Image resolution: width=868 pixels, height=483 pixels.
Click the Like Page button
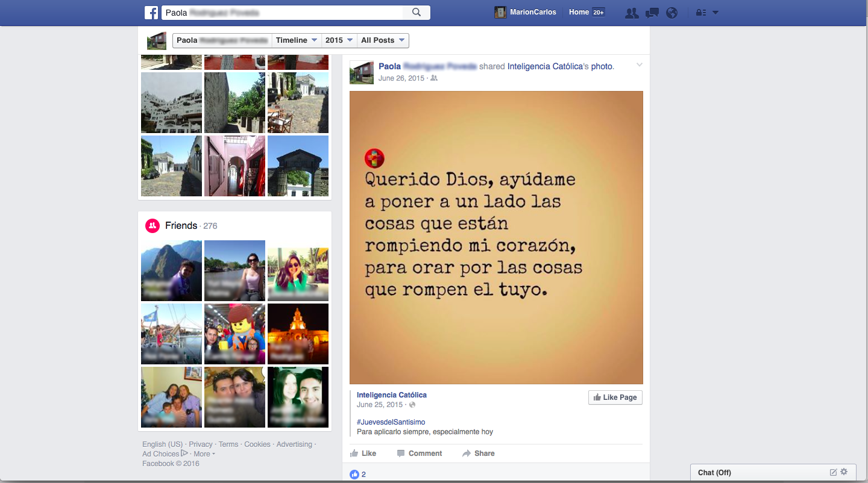(615, 397)
